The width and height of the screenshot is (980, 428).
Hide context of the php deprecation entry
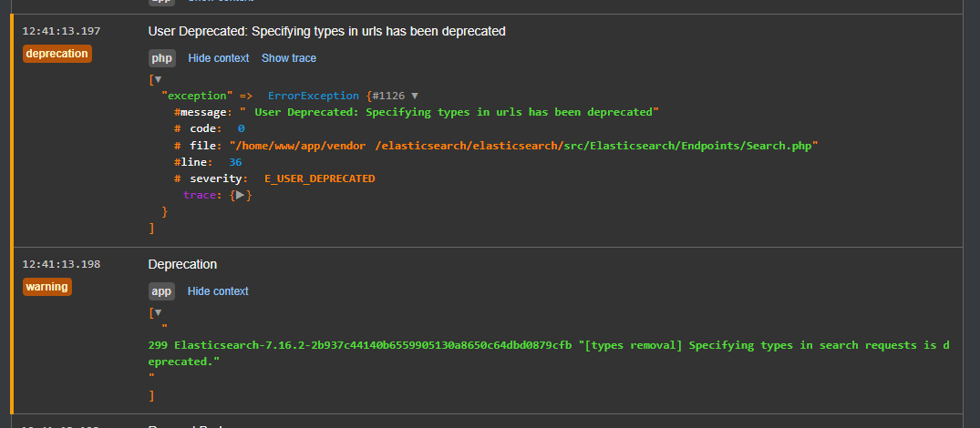(x=218, y=58)
